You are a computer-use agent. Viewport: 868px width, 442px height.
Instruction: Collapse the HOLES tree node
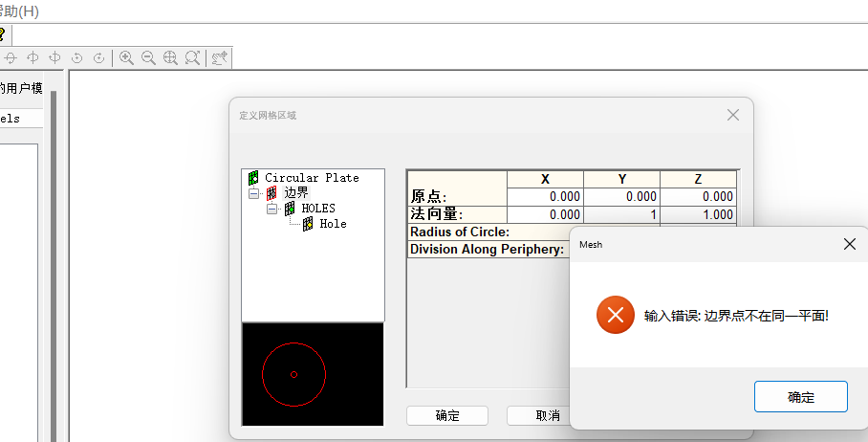click(271, 209)
